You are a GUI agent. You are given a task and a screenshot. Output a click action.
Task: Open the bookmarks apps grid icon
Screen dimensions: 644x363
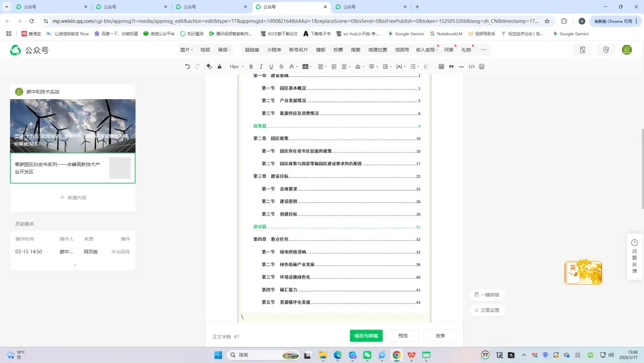(8, 33)
